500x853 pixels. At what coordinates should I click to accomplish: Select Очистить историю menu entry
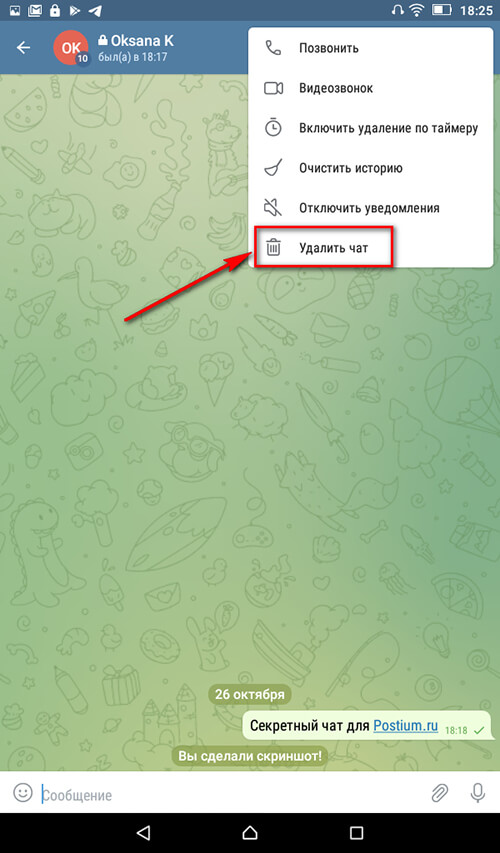coord(371,168)
